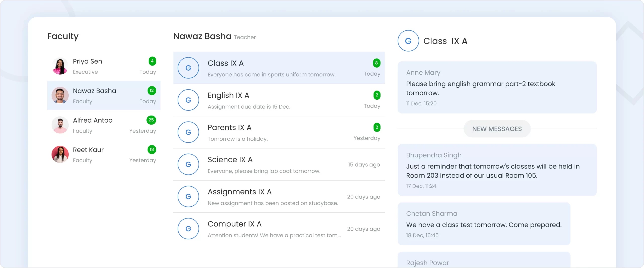Click the Class IX A group avatar icon
This screenshot has width=644, height=268.
tap(188, 68)
